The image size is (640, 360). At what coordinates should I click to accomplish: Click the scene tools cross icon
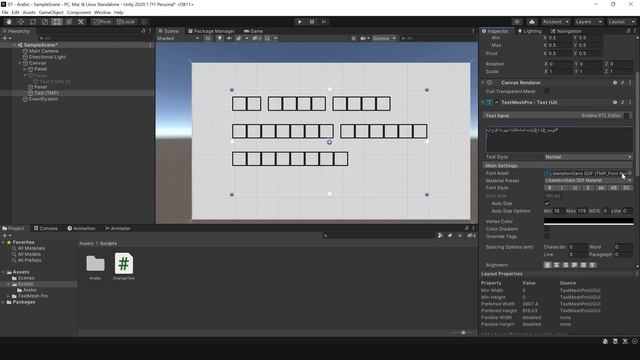[x=353, y=38]
